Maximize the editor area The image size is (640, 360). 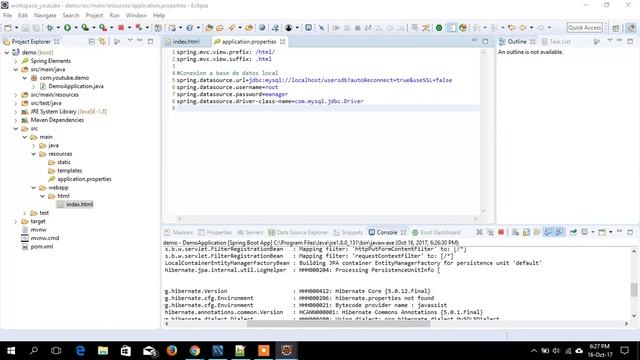tap(485, 41)
